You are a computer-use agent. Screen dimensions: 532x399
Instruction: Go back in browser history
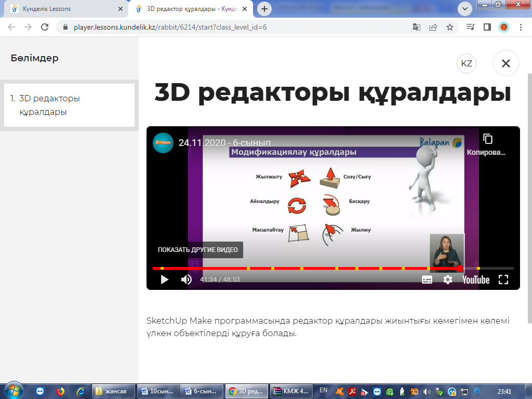coord(11,27)
